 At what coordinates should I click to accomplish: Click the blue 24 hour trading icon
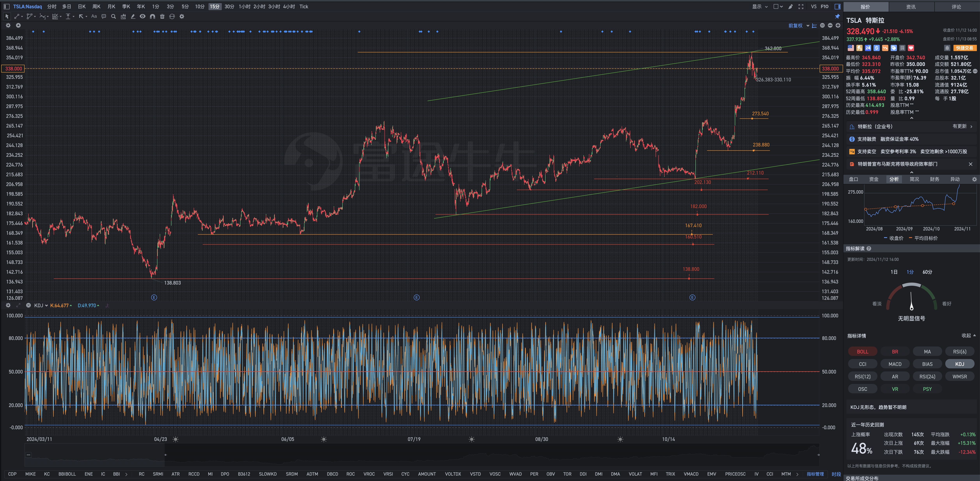(868, 48)
